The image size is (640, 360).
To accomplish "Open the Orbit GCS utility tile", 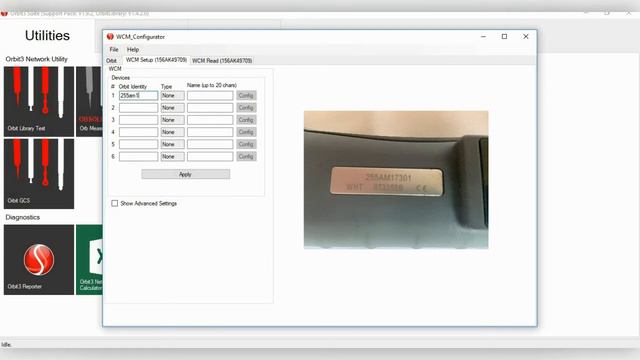I will click(x=39, y=173).
